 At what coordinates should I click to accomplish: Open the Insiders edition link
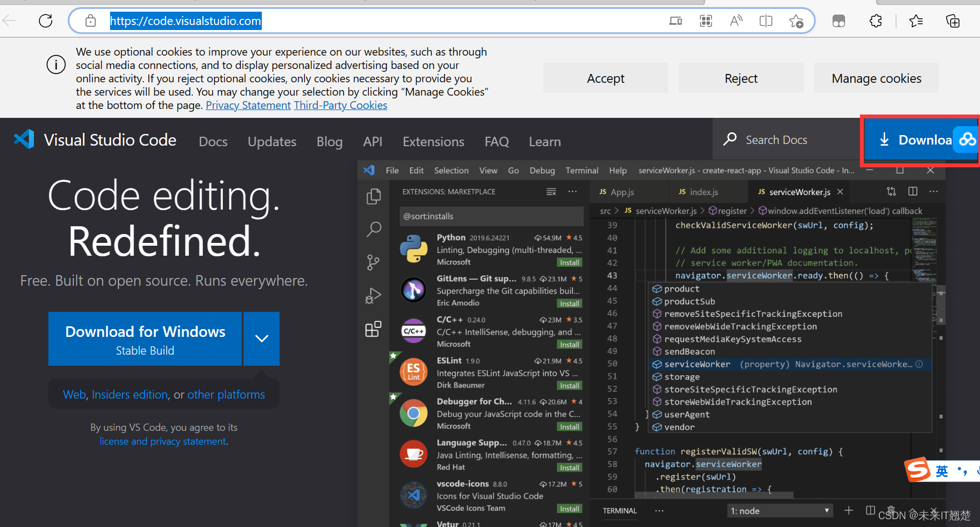pyautogui.click(x=130, y=395)
